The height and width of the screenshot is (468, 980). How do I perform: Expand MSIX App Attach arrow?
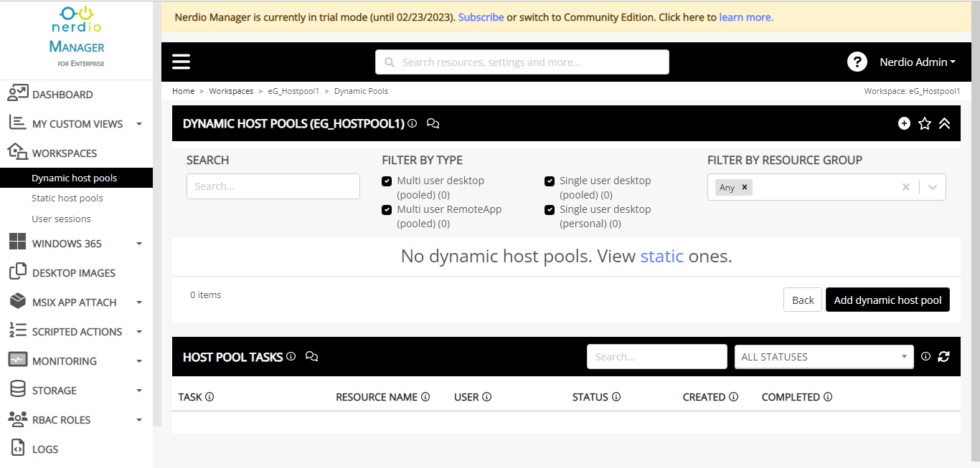(x=139, y=302)
